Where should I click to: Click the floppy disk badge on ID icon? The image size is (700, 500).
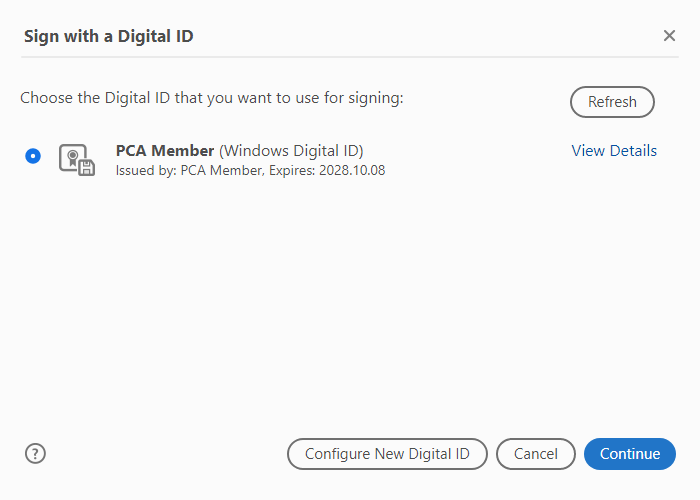[x=86, y=168]
